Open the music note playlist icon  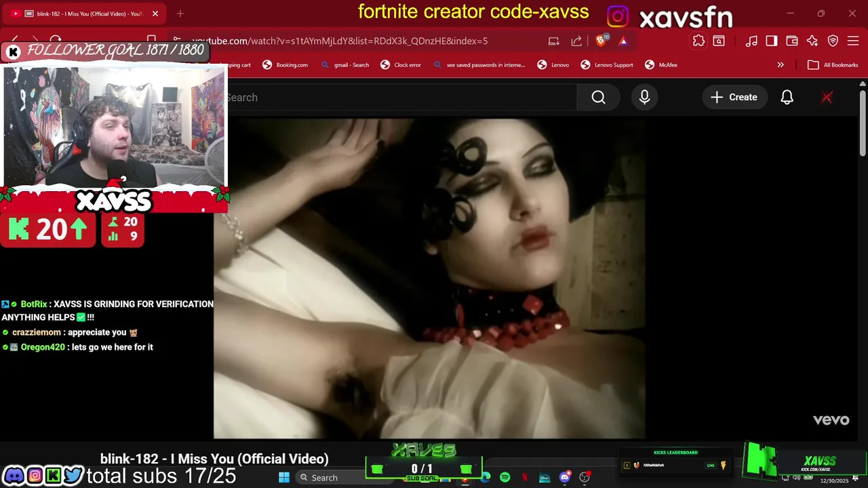point(751,41)
